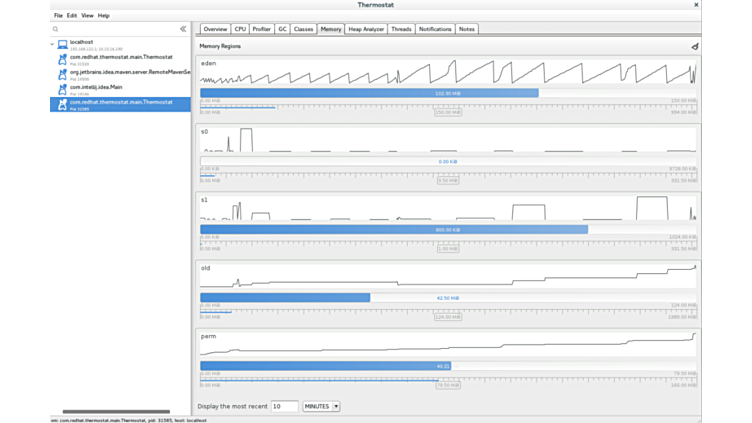Click the eden memory usage bar
Viewport: 752px width, 423px height.
369,93
